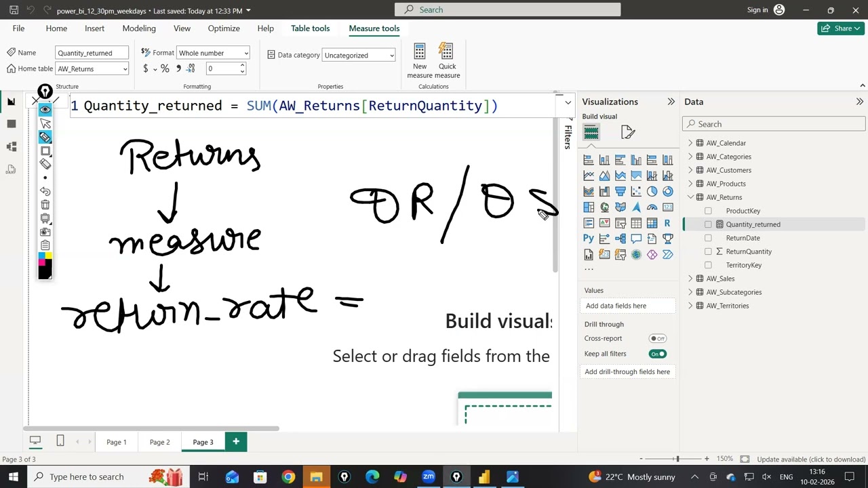Switch to Format visual paintbrush tab
The image size is (868, 488).
(x=627, y=132)
